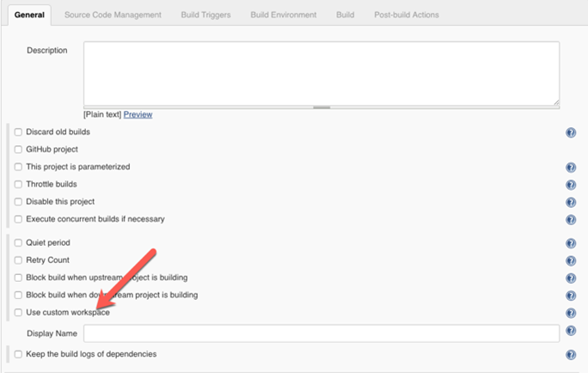Click the Preview link under Description
The width and height of the screenshot is (588, 373).
pyautogui.click(x=138, y=114)
